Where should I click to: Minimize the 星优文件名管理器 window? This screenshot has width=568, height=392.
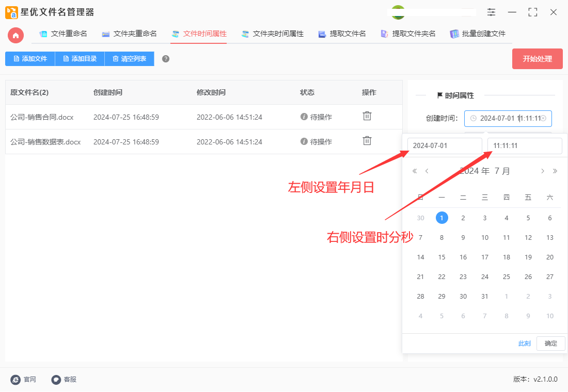pyautogui.click(x=512, y=12)
